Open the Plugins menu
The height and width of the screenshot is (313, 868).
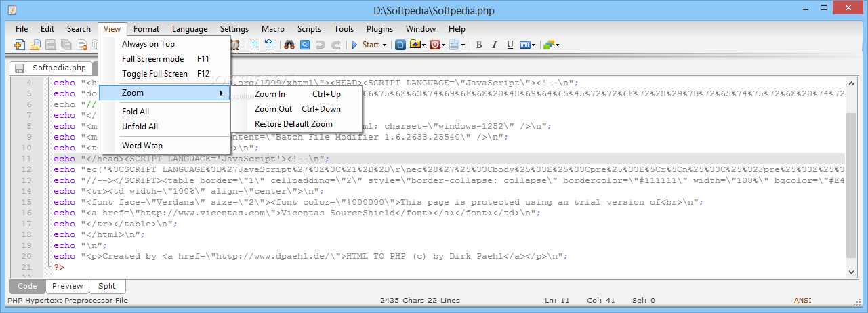pos(379,29)
